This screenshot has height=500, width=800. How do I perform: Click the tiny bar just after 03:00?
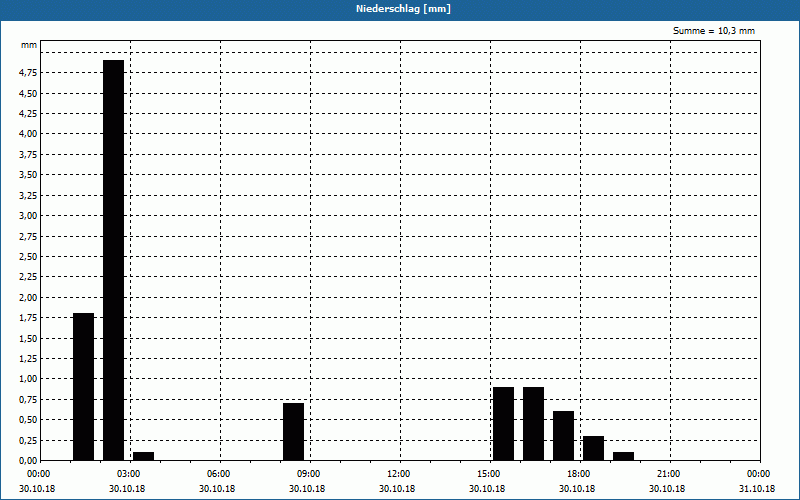click(143, 456)
